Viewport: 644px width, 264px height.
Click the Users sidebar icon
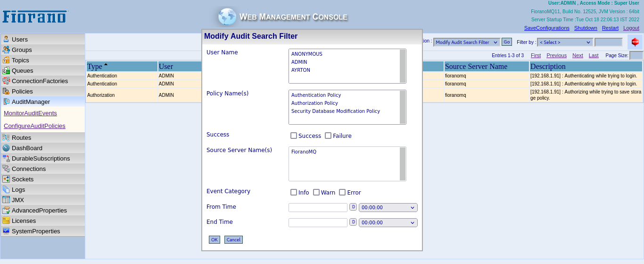6,39
